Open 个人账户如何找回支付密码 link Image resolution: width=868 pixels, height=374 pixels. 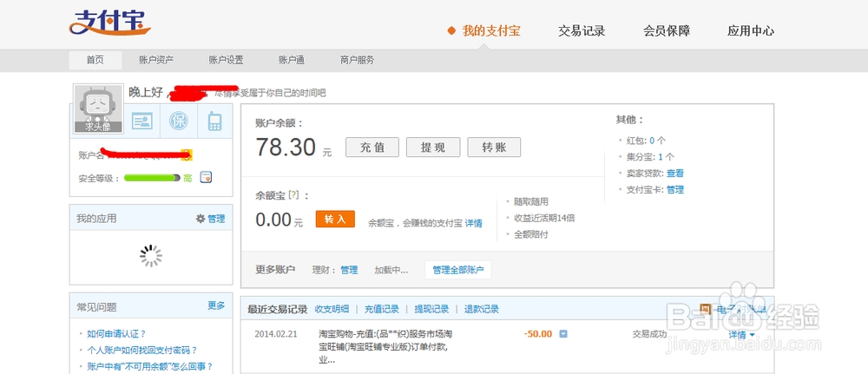point(142,351)
